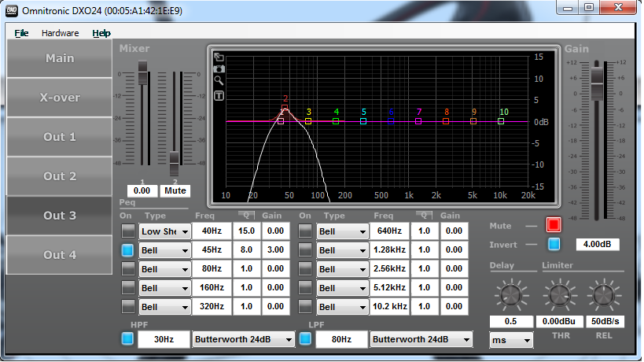Open the Hardware menu

tap(60, 33)
